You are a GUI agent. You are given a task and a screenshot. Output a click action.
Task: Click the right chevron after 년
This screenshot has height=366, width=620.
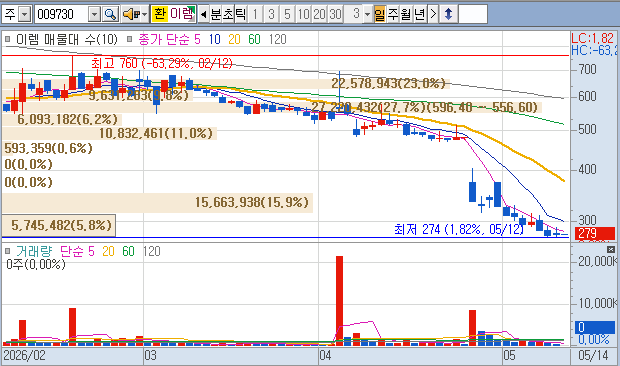[x=433, y=15]
